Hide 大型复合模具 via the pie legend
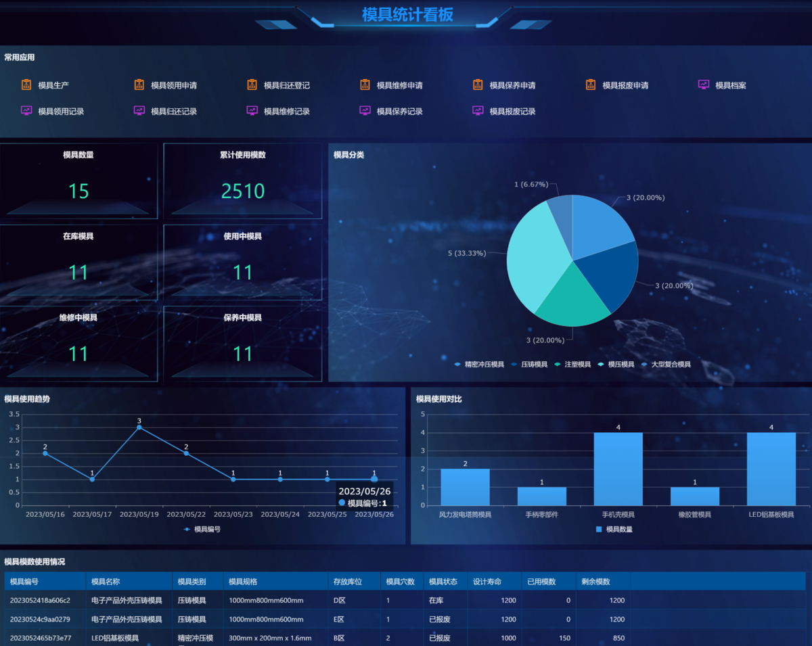812x646 pixels. click(x=666, y=365)
